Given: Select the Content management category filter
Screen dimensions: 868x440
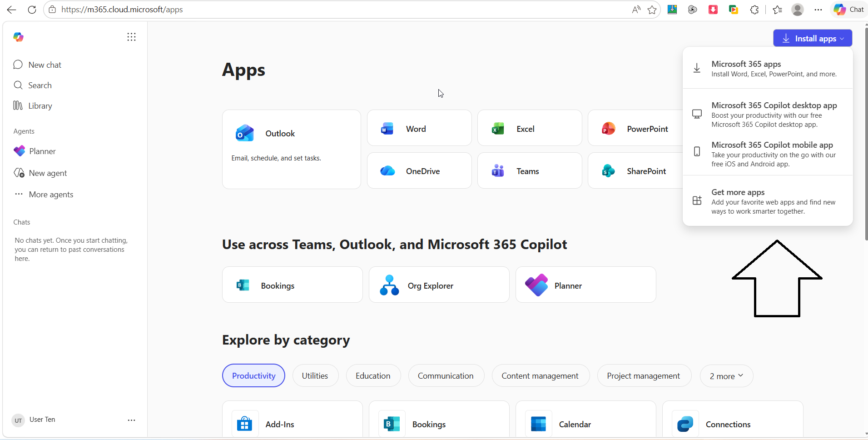Looking at the screenshot, I should click(x=540, y=375).
